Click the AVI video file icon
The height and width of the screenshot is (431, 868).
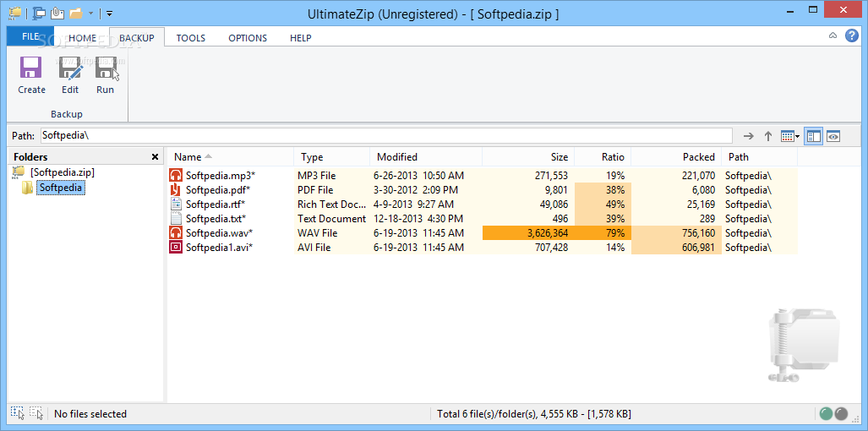(176, 248)
